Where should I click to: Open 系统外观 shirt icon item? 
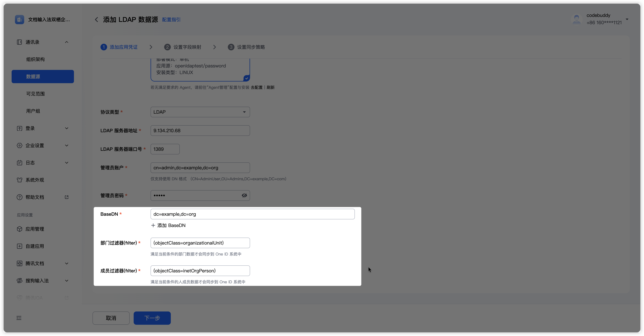20,180
